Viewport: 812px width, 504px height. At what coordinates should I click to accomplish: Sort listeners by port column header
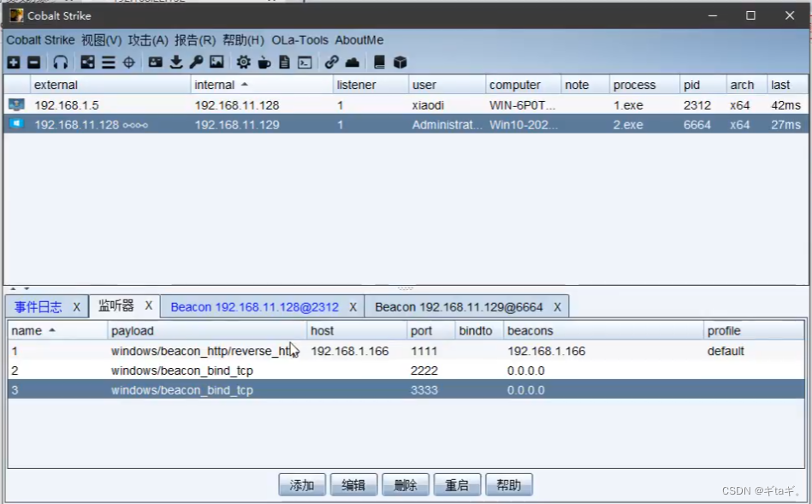click(x=431, y=331)
